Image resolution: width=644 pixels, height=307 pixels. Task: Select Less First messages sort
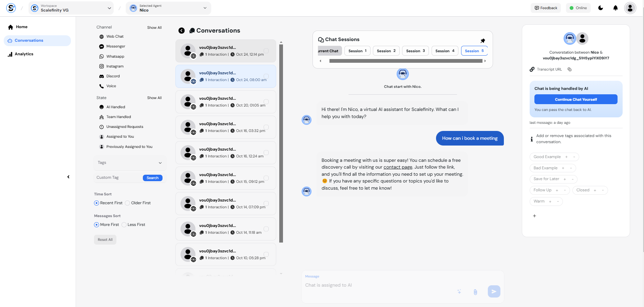pyautogui.click(x=124, y=225)
